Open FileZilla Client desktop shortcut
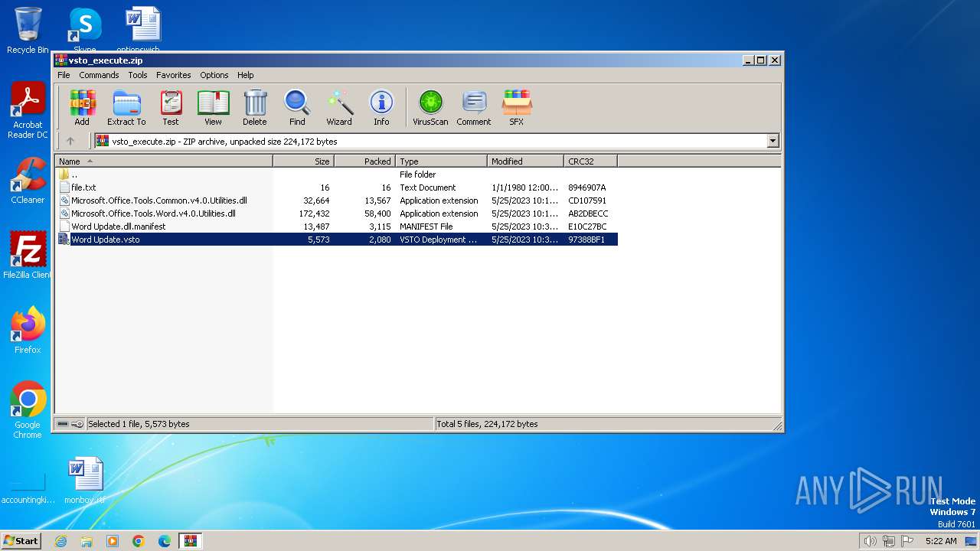980x551 pixels. 28,255
